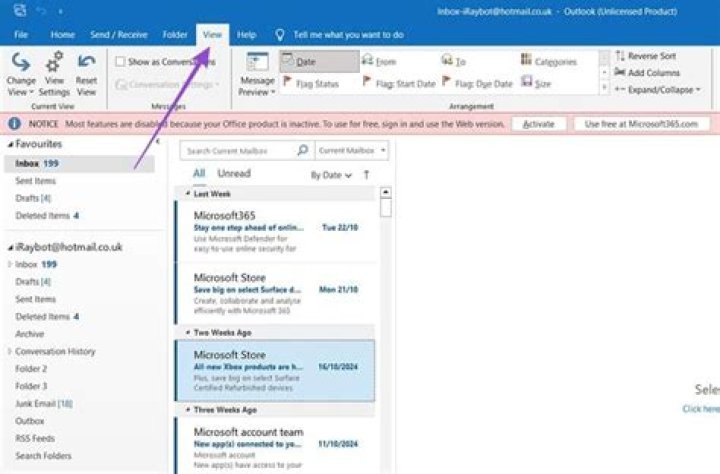Open the Change View menu icon
720x474 pixels.
[21, 62]
